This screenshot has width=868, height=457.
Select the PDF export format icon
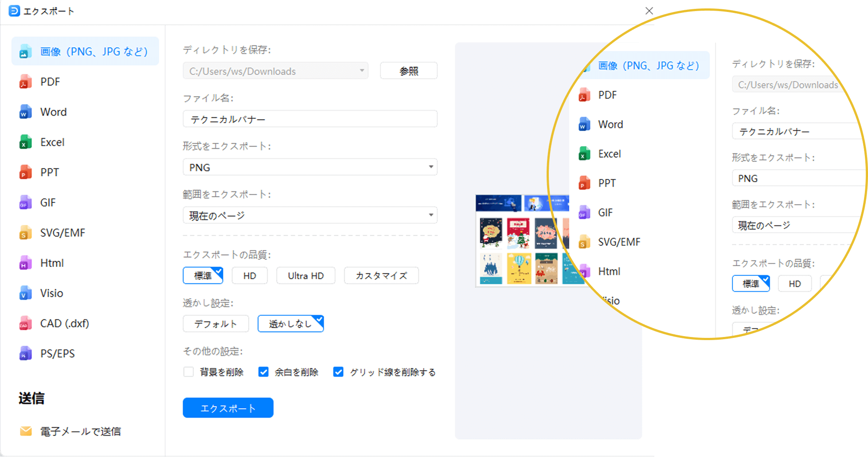[x=25, y=81]
